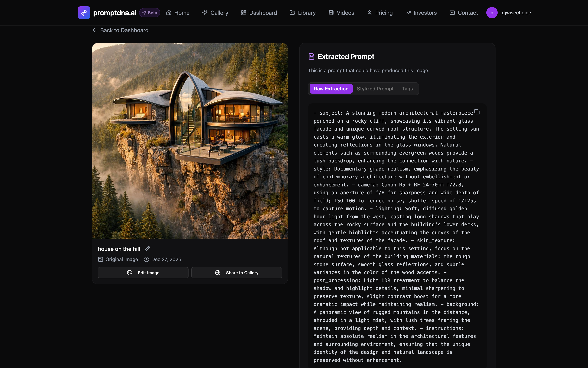Open the house on the hill image

click(190, 141)
